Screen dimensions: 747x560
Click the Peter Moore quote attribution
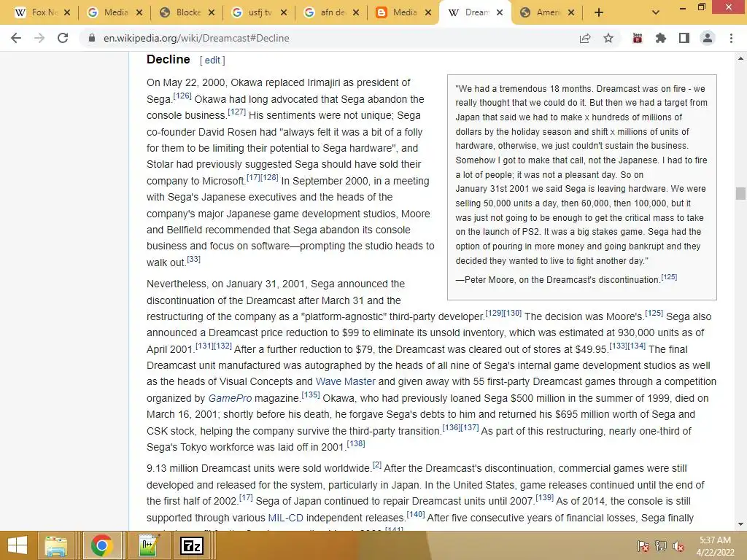coord(558,280)
